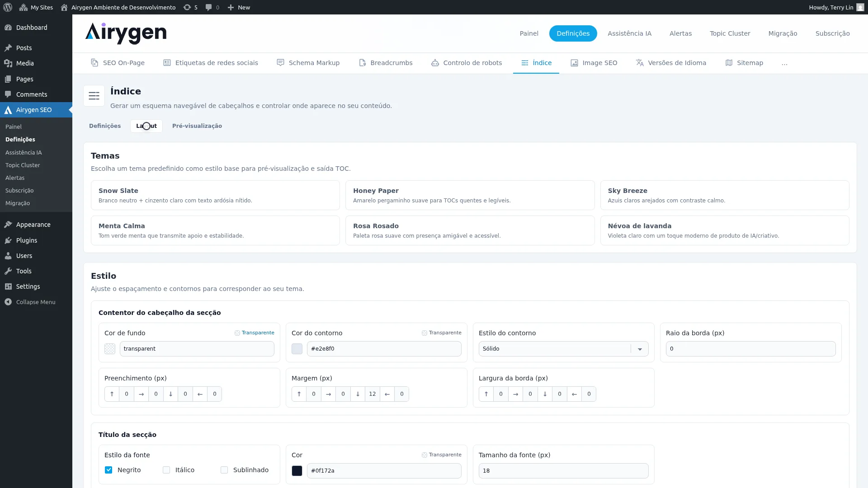Open Assistência IA in top navigation
868x488 pixels.
click(x=629, y=33)
